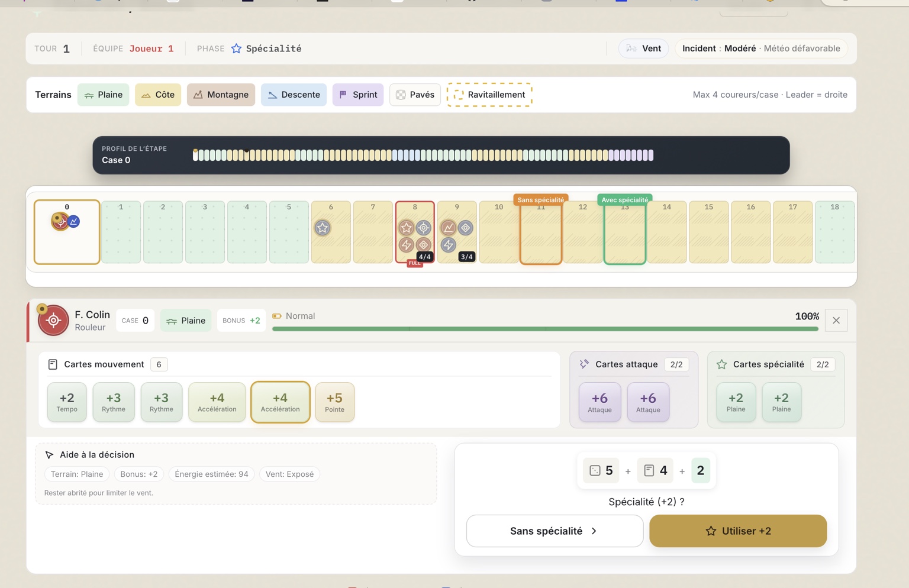This screenshot has width=909, height=588.
Task: Select the Pavés terrain legend chip
Action: pyautogui.click(x=415, y=95)
